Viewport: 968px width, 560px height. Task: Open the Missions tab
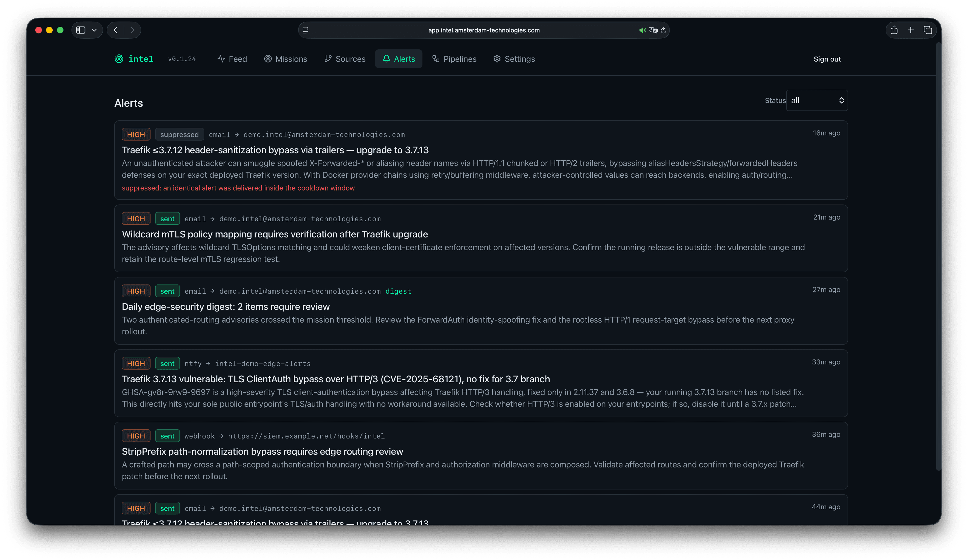[x=285, y=59]
